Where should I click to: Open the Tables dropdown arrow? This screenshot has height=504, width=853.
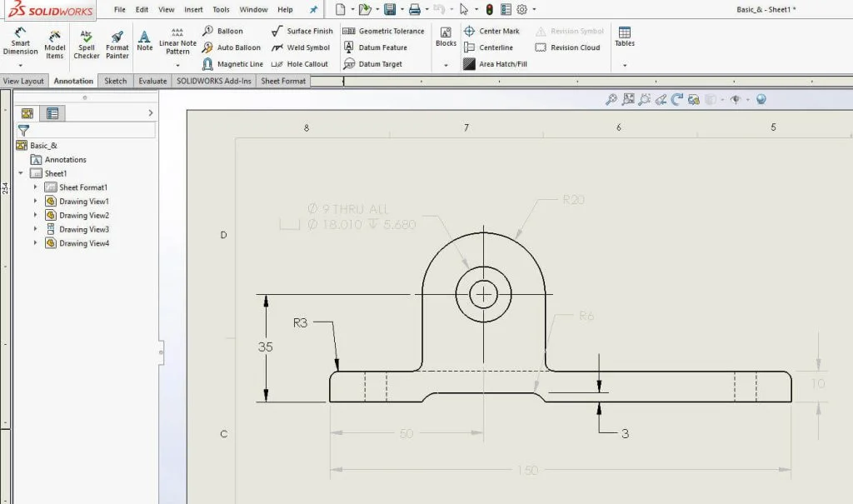pos(624,64)
